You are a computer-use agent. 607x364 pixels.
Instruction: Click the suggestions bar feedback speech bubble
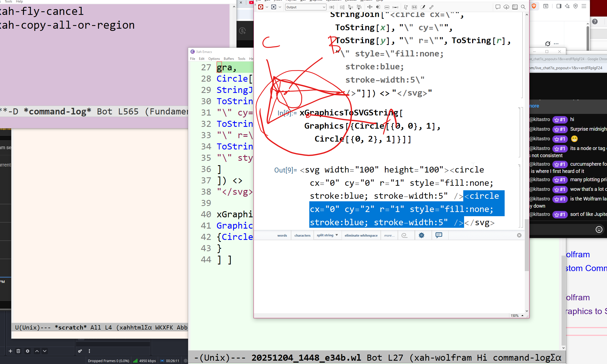tap(439, 235)
